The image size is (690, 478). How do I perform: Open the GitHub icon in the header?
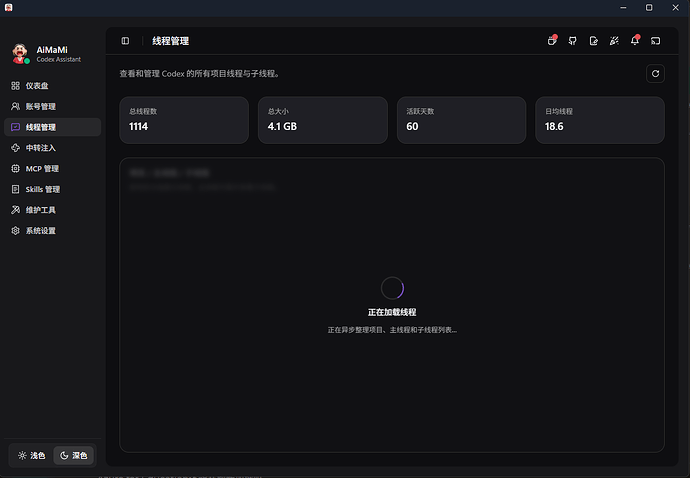point(573,41)
